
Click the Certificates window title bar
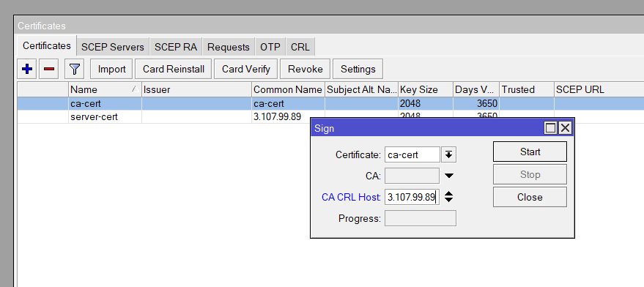pyautogui.click(x=328, y=26)
